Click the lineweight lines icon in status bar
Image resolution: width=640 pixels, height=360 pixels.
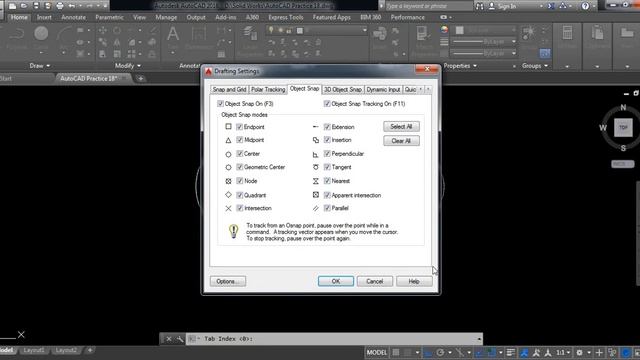(x=511, y=352)
